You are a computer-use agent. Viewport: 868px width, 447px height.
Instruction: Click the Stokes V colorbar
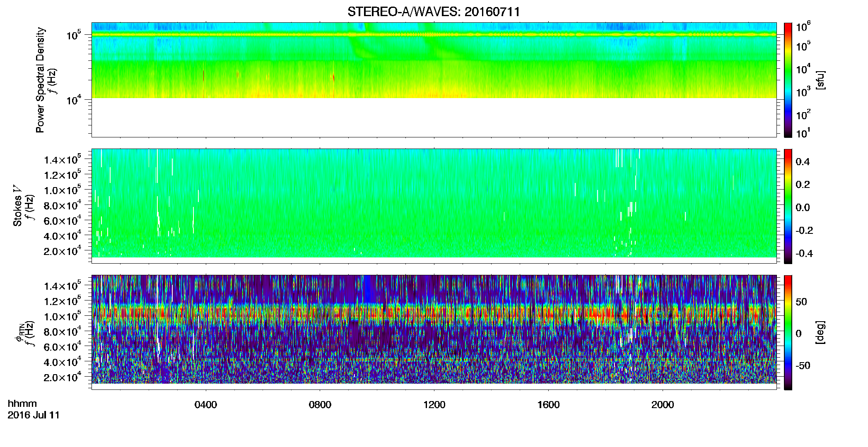[x=788, y=206]
